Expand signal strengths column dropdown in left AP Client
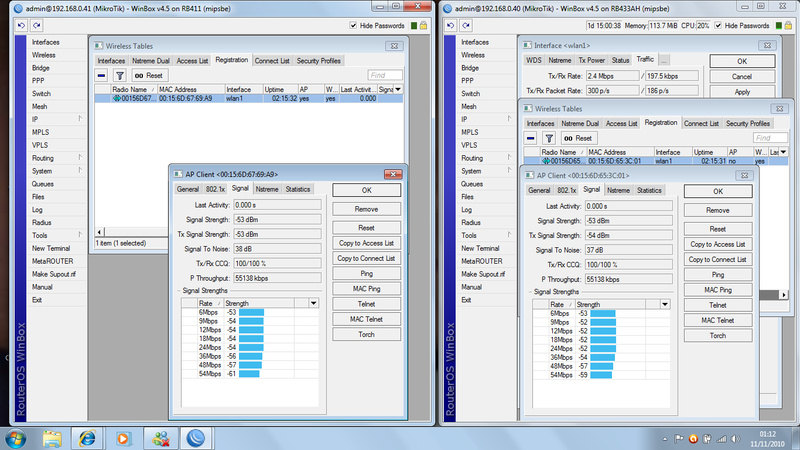 [313, 302]
